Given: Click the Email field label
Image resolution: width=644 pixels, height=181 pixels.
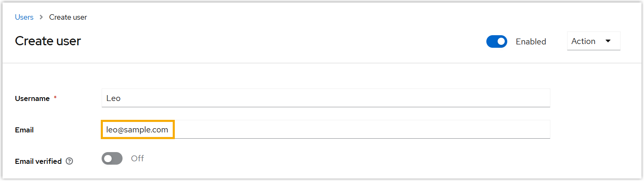Looking at the screenshot, I should (24, 130).
